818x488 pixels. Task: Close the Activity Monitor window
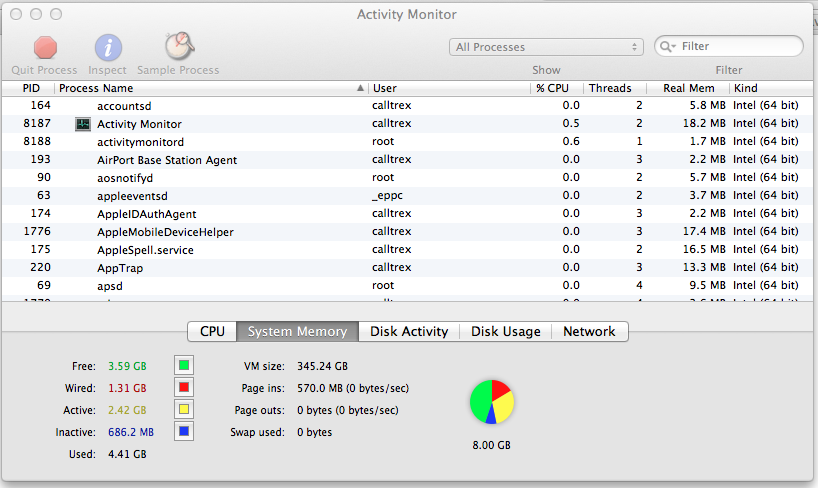16,14
